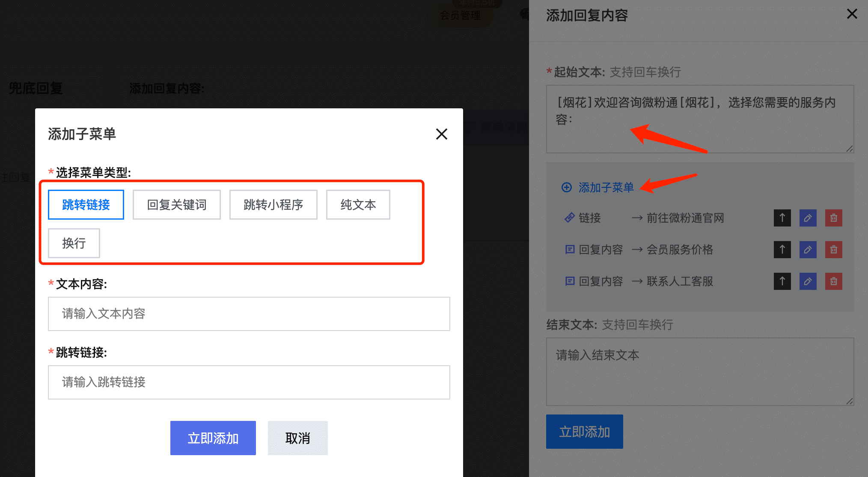Viewport: 868px width, 477px height.
Task: Pick 换行 menu type
Action: pyautogui.click(x=74, y=243)
